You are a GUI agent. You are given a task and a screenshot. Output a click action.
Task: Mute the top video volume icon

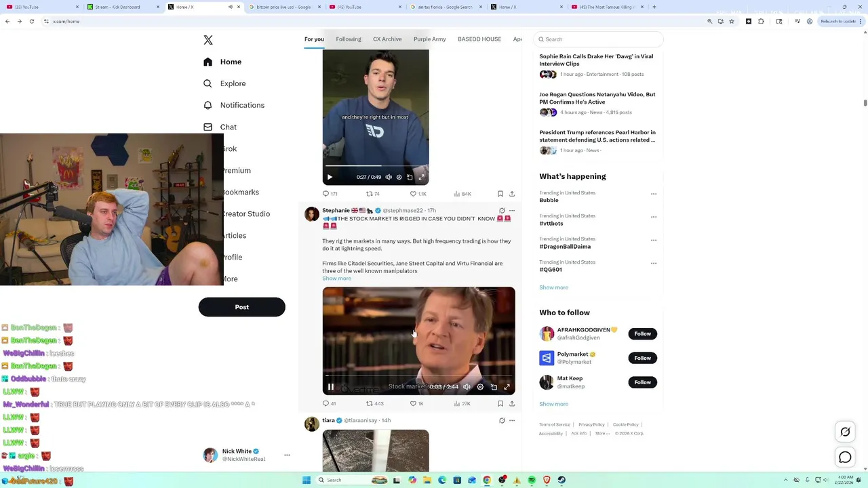click(x=389, y=177)
